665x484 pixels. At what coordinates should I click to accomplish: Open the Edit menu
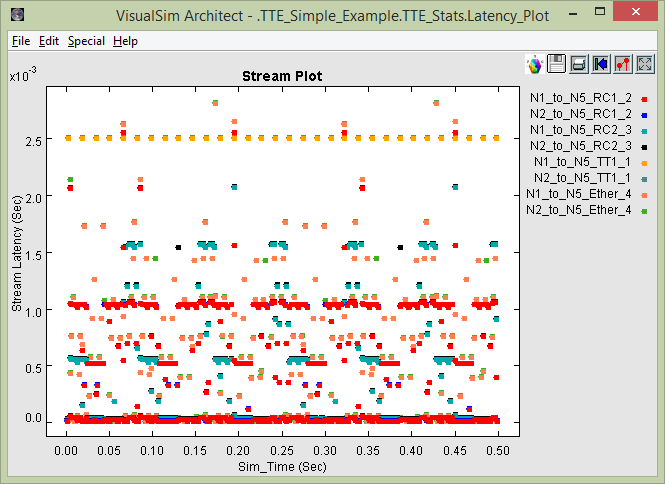pos(49,41)
